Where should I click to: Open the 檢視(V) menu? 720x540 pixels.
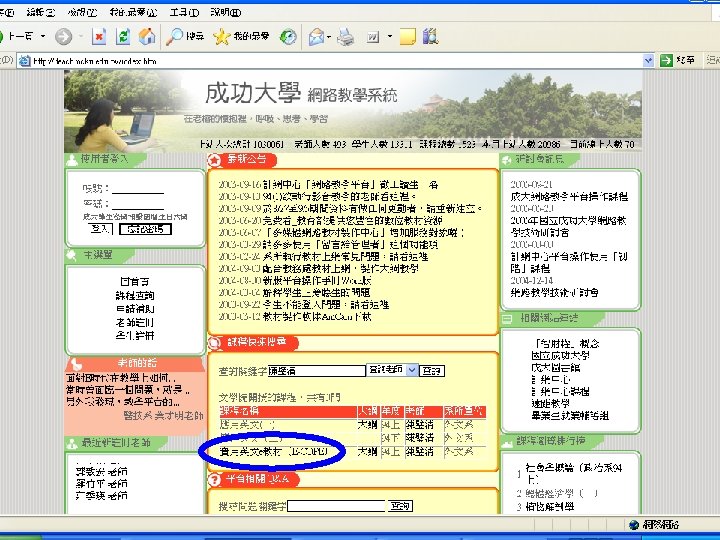82,12
